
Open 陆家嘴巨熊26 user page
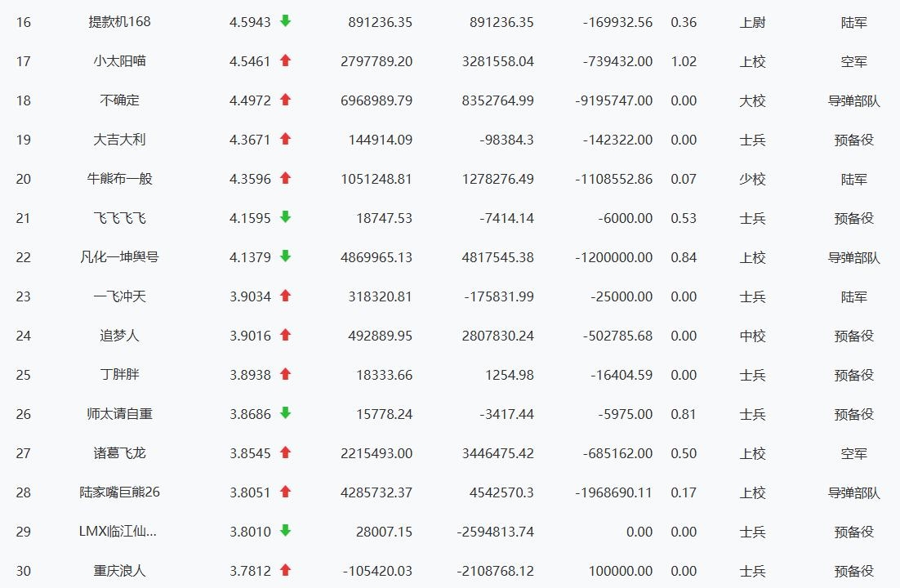pyautogui.click(x=119, y=492)
